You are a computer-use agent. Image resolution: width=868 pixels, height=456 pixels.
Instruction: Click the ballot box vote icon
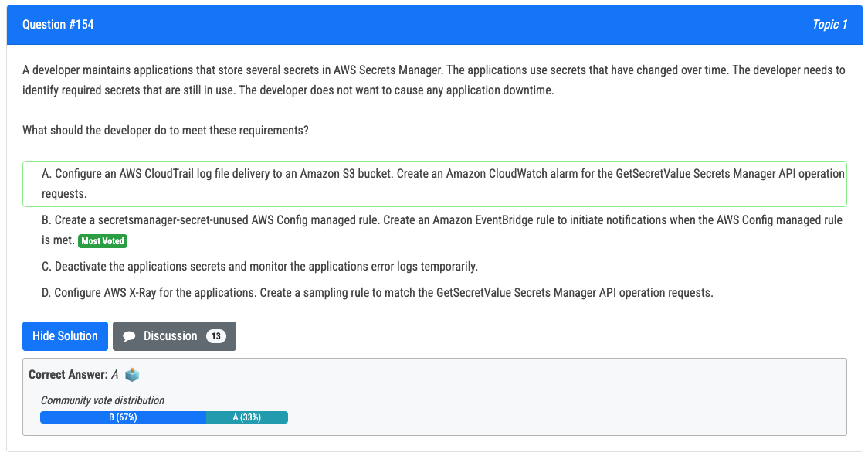[x=132, y=375]
